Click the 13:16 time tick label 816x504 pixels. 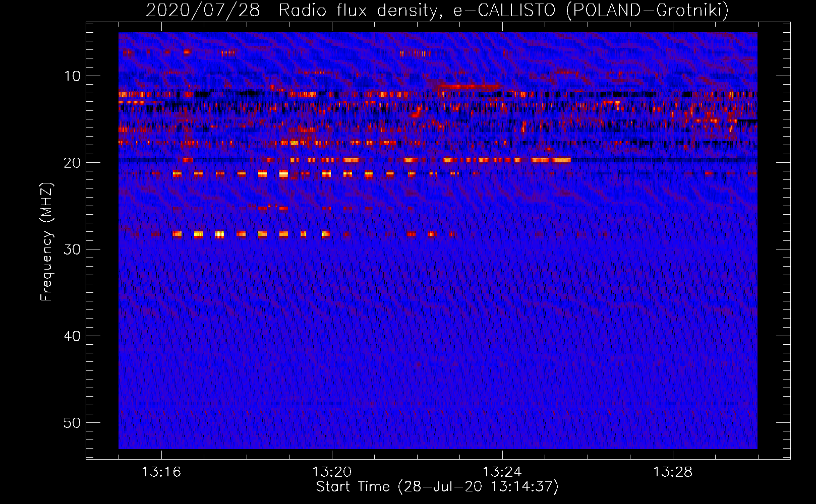161,472
